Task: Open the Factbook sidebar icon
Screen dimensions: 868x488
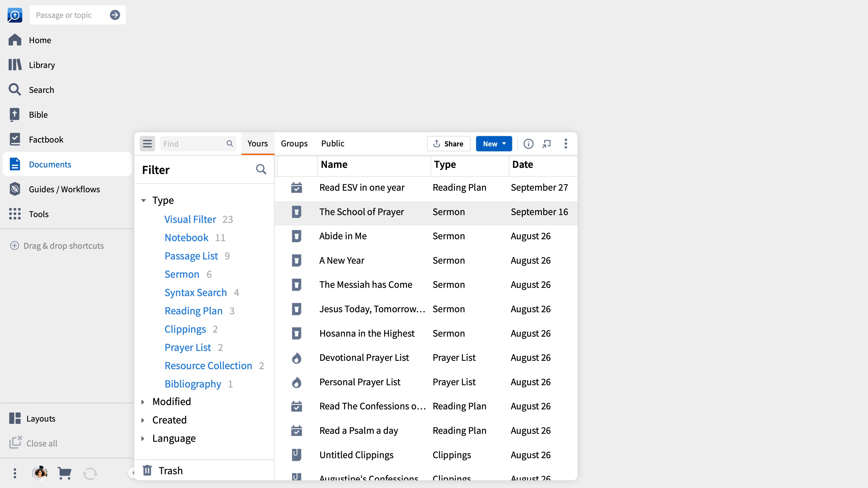Action: (x=15, y=139)
